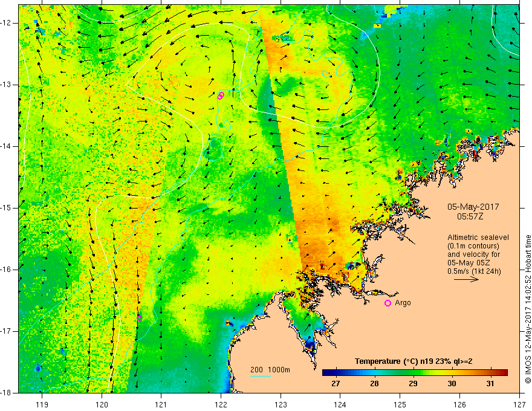Click the dark red end of the color bar
This screenshot has width=532, height=411.
point(504,372)
